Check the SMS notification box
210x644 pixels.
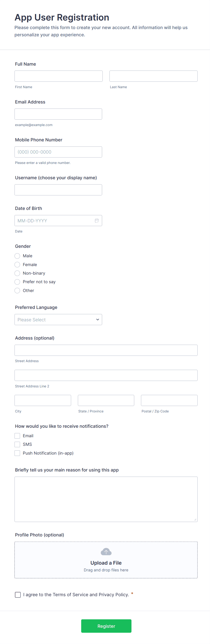click(x=17, y=444)
